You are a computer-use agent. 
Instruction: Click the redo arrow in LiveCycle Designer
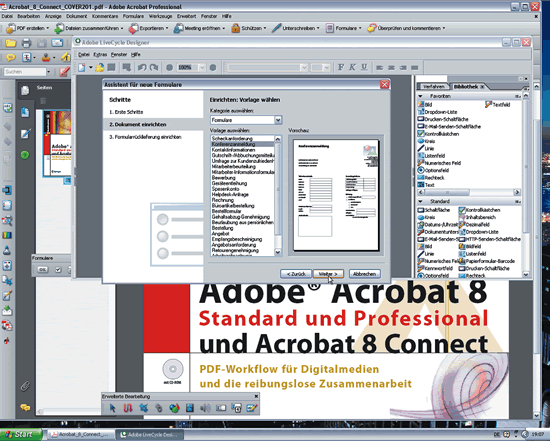tap(154, 67)
